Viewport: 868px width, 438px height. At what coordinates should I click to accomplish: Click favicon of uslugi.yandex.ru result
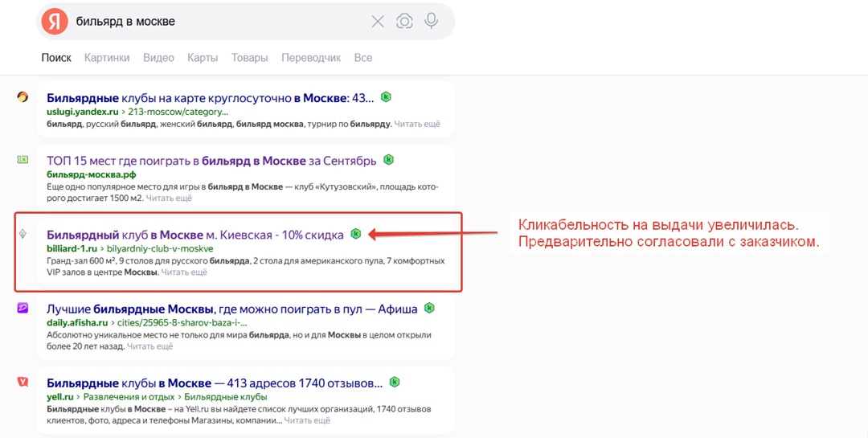coord(23,97)
